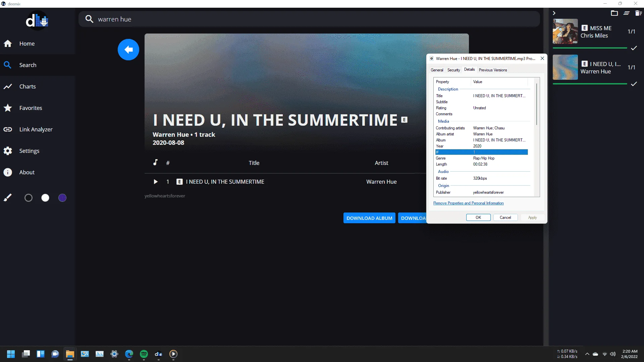The height and width of the screenshot is (362, 644).
Task: Play track 1 preview
Action: 155,182
